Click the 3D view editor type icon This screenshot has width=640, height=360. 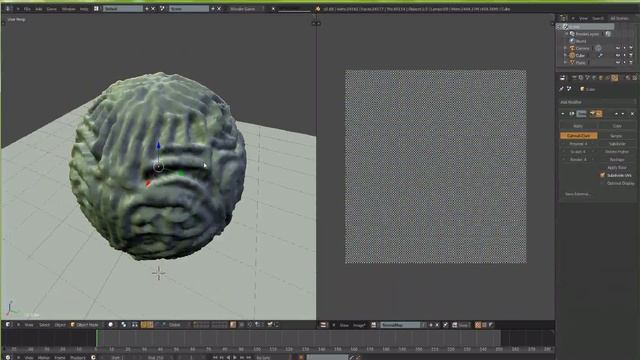[x=8, y=325]
